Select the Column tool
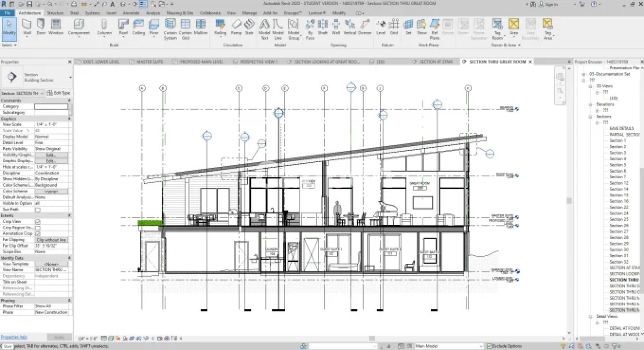The image size is (644, 350). click(x=104, y=27)
